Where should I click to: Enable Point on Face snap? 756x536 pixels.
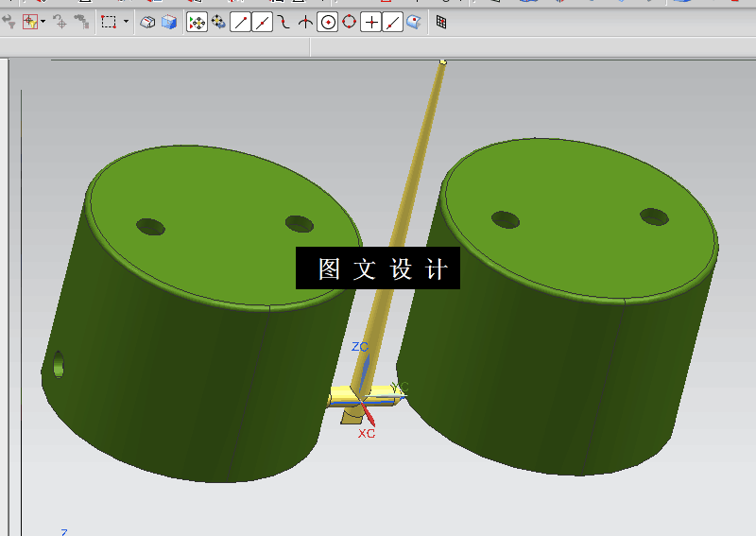click(414, 22)
